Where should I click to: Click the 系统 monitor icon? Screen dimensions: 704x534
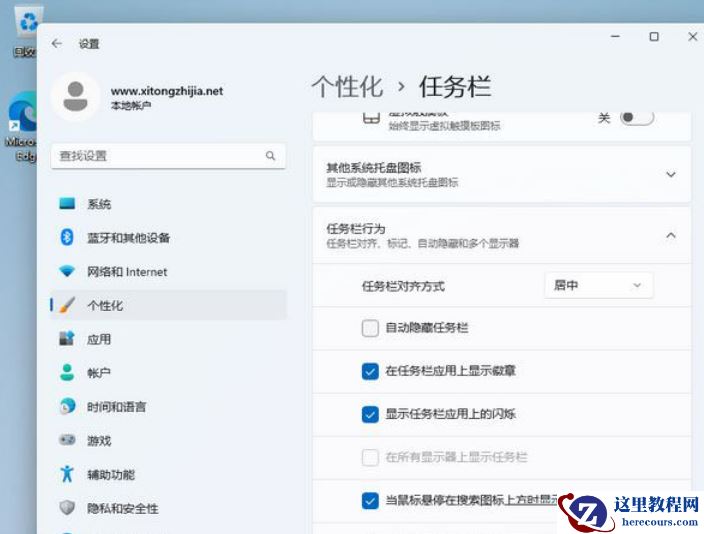click(x=67, y=203)
